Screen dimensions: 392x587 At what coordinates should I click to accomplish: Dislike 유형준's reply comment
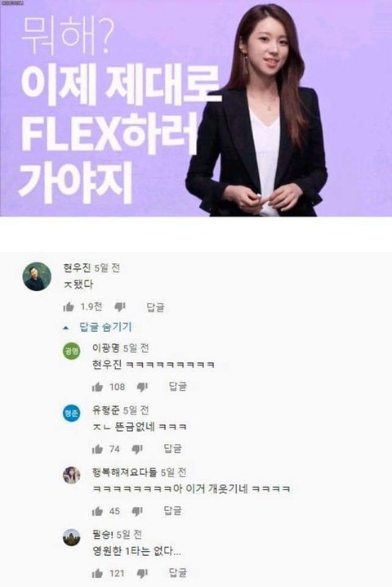coord(137,449)
